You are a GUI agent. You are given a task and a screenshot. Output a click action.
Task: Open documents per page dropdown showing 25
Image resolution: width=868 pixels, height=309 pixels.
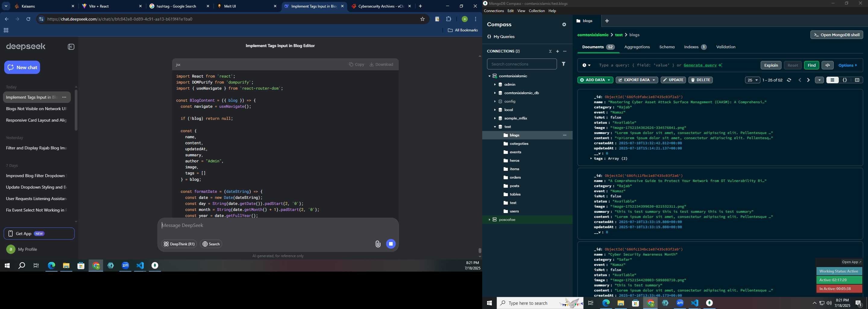pyautogui.click(x=753, y=80)
